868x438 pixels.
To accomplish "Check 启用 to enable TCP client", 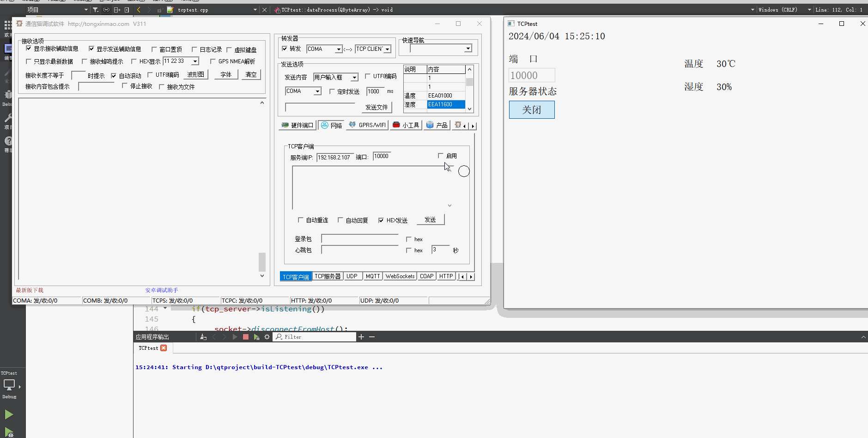I will [441, 156].
